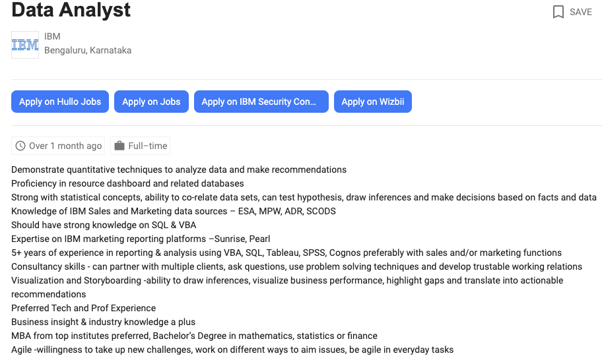Click the 5+ years of experience requirement line
This screenshot has width=602, height=364.
point(286,253)
